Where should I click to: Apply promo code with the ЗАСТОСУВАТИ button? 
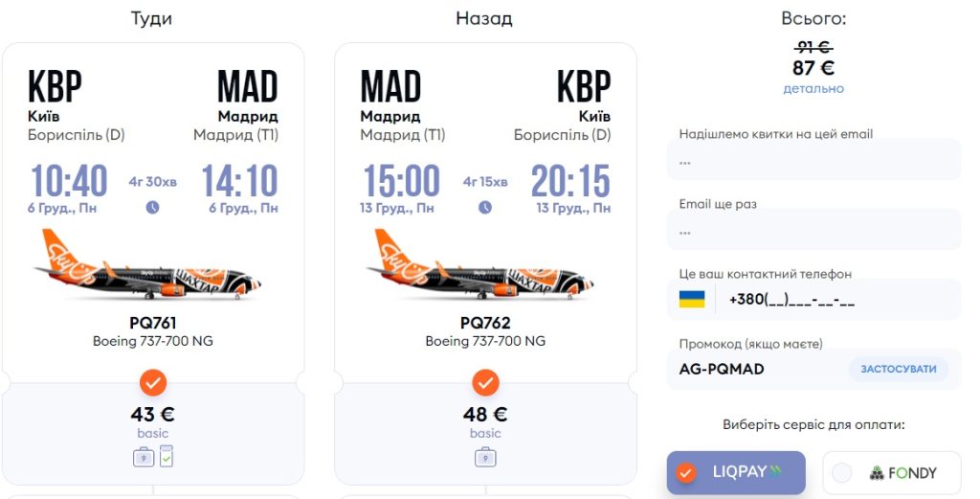tap(898, 369)
